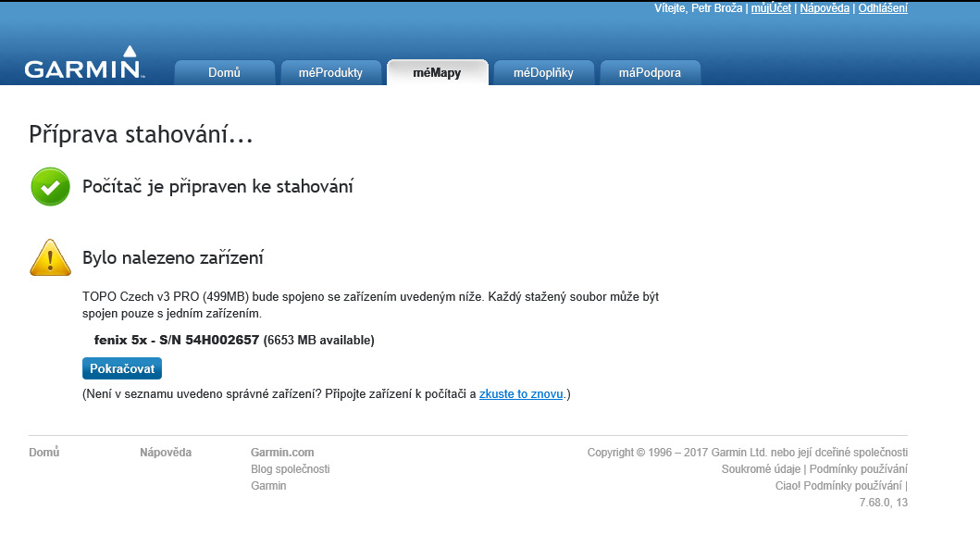Open the Domů tab
This screenshot has width=980, height=560.
[x=224, y=72]
